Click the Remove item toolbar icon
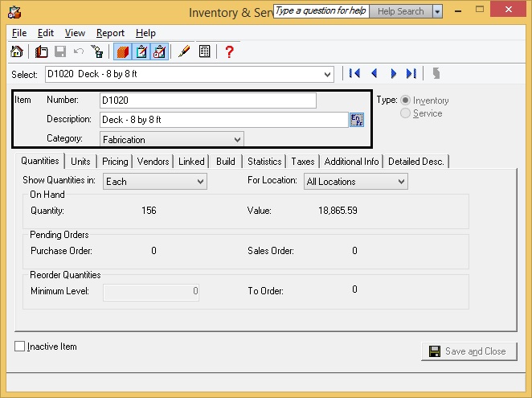This screenshot has height=398, width=532. (x=97, y=51)
